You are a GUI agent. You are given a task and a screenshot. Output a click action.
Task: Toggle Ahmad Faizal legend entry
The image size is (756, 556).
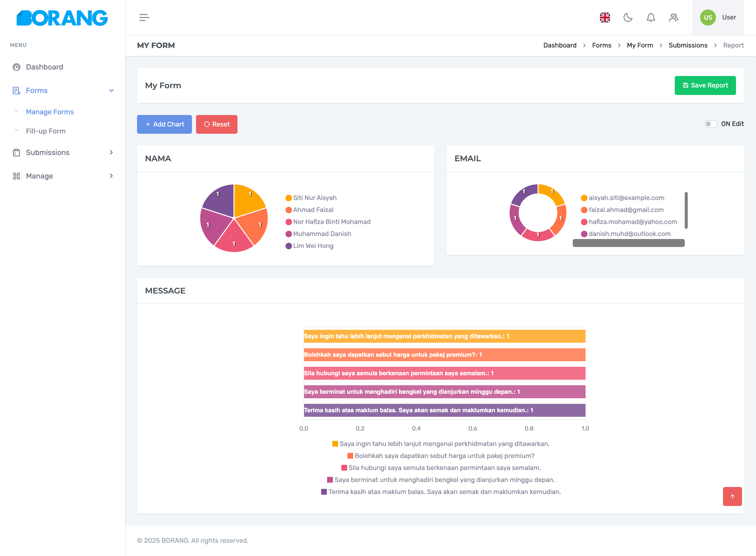click(x=309, y=210)
